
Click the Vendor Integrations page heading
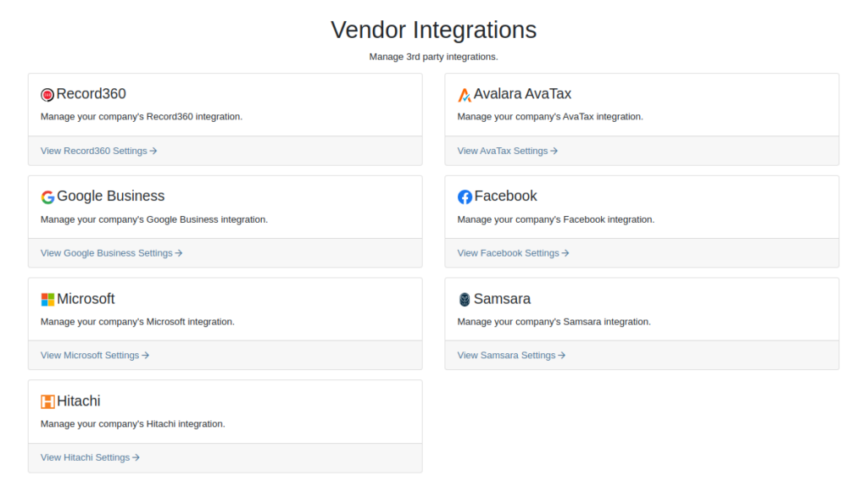[433, 30]
